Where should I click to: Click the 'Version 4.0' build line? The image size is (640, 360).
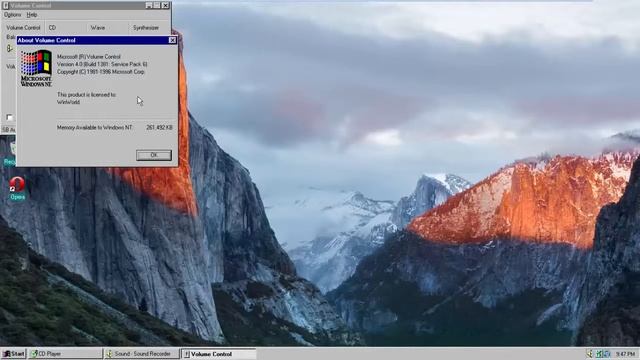[x=102, y=64]
